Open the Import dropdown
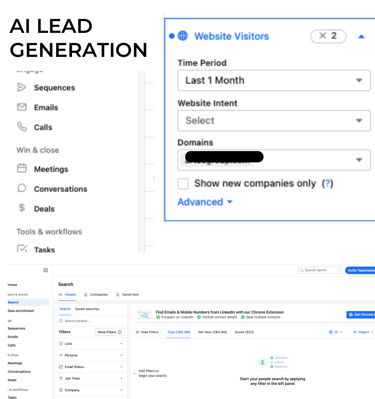The width and height of the screenshot is (375, 399). coord(363,332)
